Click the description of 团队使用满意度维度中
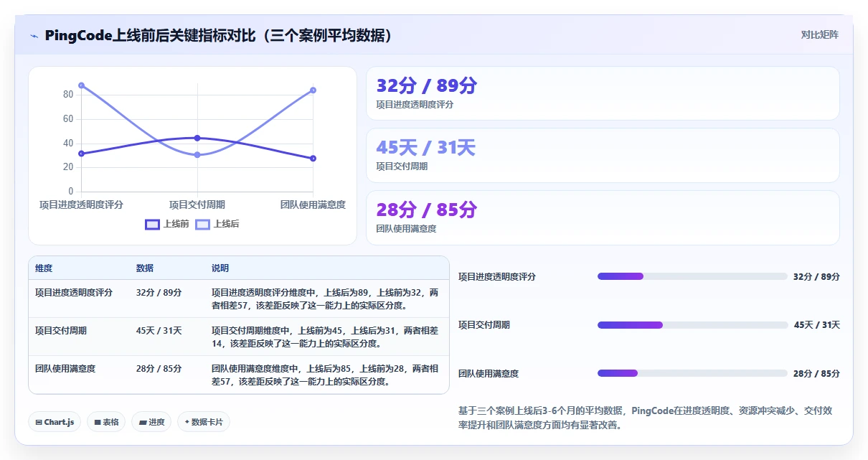Screen dimensions: 868x460 (325, 375)
